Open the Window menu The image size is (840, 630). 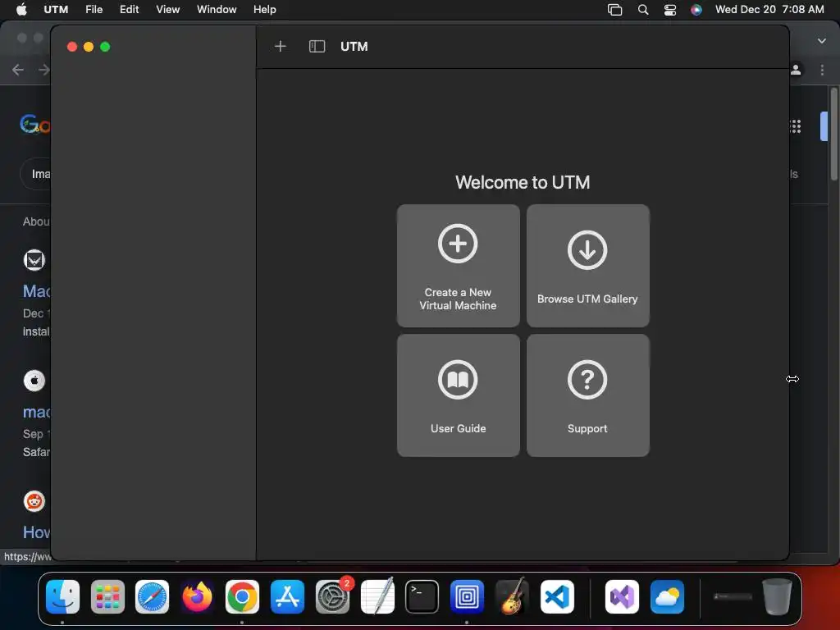[217, 9]
